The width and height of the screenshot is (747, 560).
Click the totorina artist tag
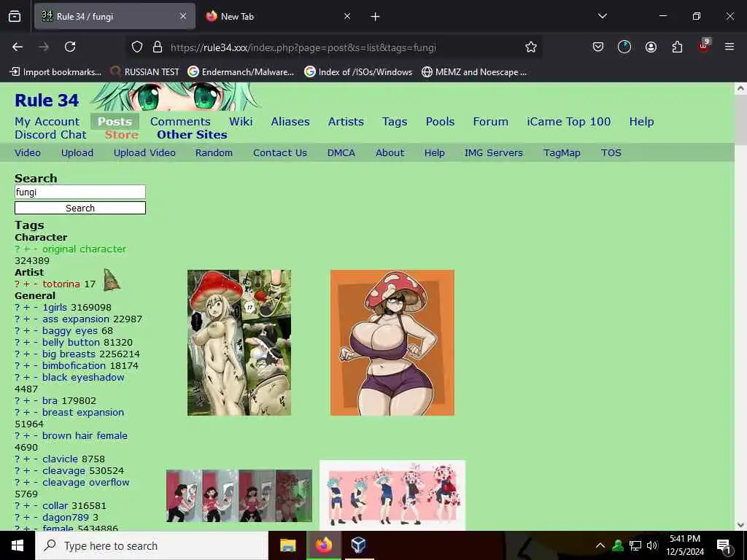(x=61, y=284)
